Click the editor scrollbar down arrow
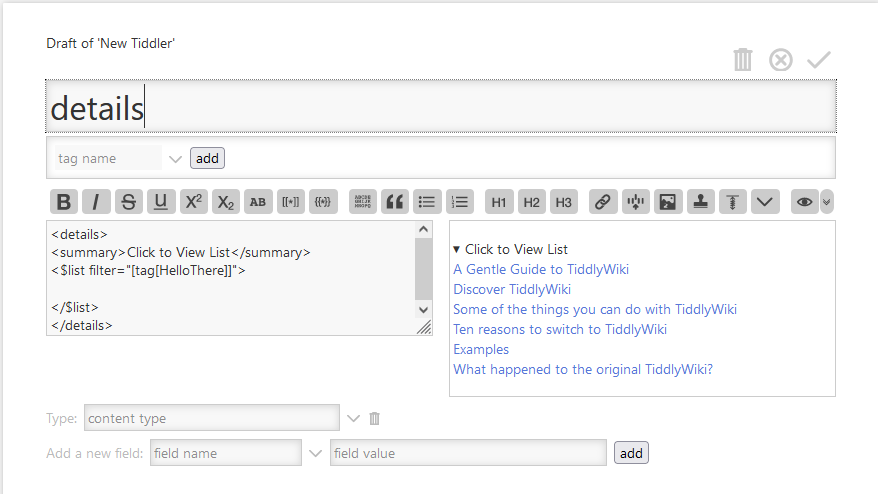Image resolution: width=878 pixels, height=494 pixels. coord(423,310)
